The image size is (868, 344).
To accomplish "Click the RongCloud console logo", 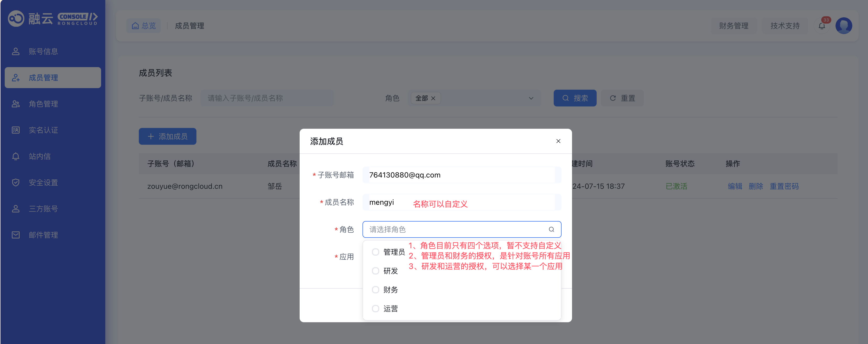I will (53, 19).
